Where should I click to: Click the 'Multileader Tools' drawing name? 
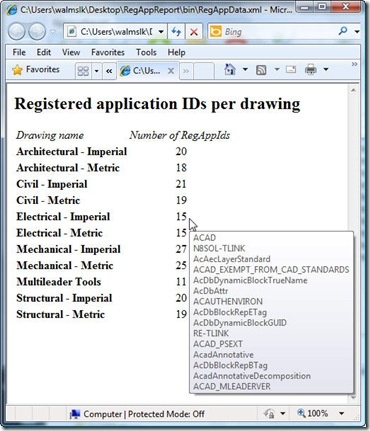coord(59,282)
